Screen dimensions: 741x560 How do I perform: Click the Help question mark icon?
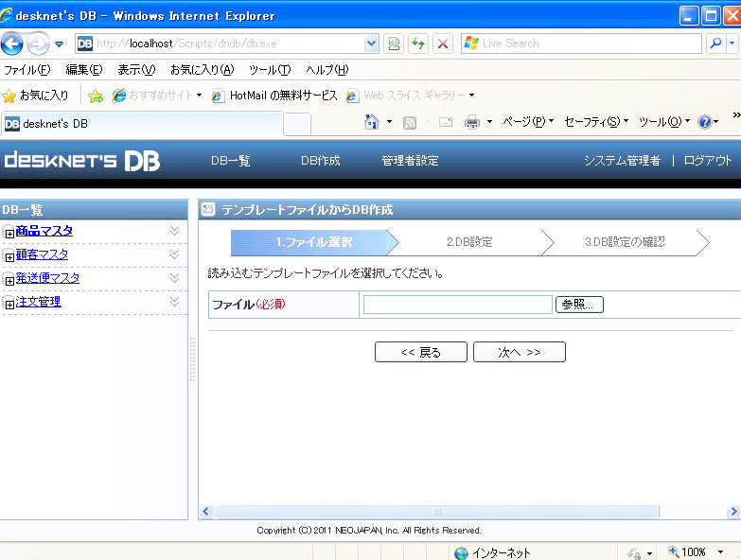point(704,122)
